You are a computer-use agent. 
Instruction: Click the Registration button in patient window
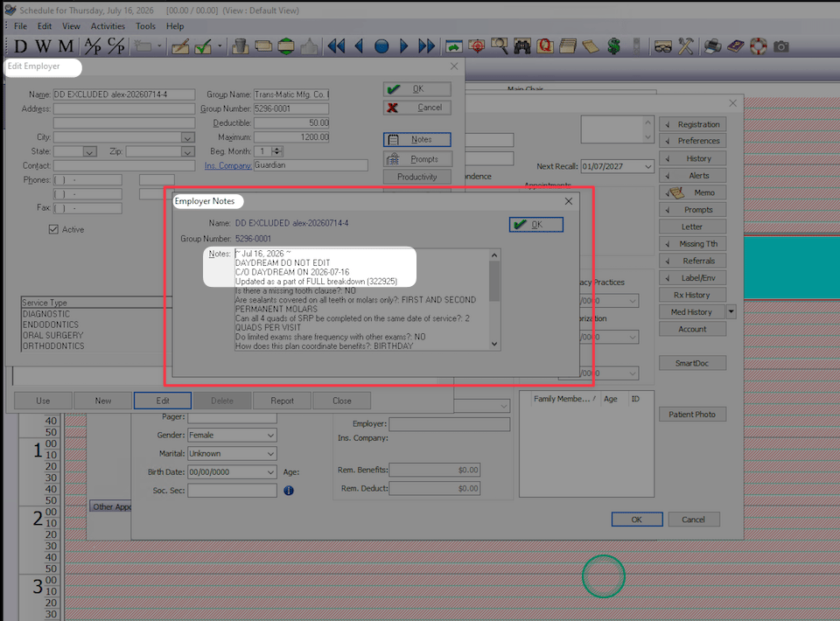(693, 124)
